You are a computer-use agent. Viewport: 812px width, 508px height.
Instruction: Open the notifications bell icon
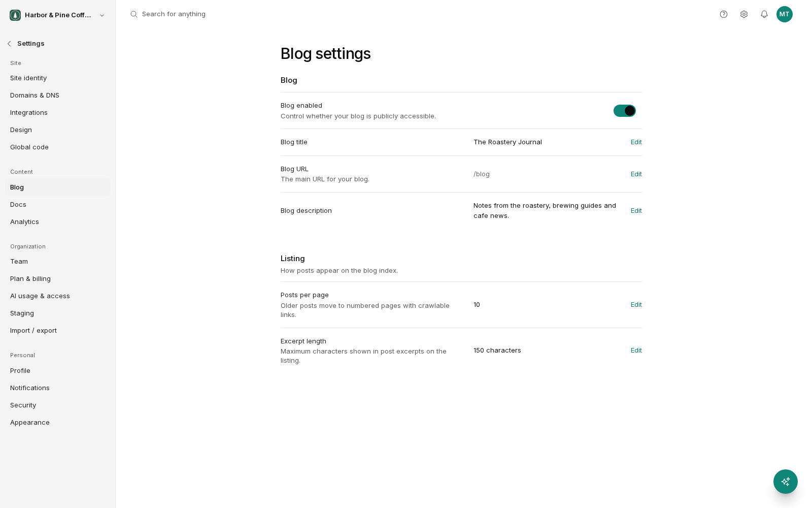tap(764, 14)
